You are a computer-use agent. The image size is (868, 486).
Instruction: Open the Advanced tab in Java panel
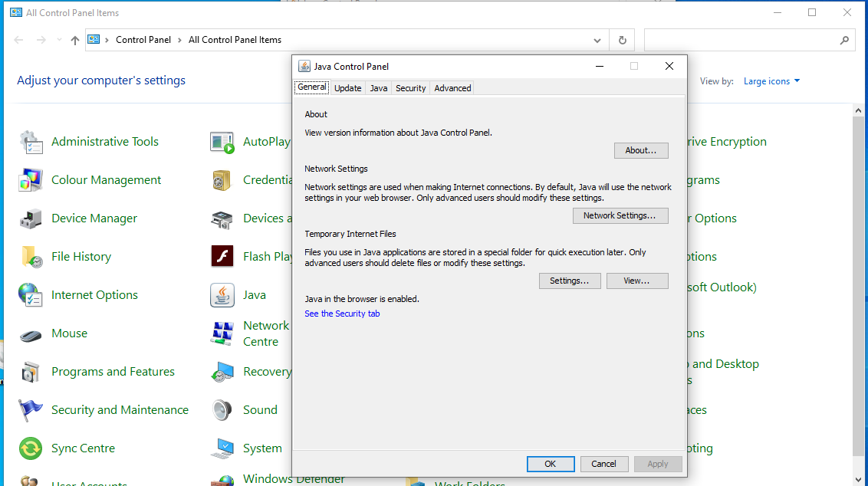[x=452, y=88]
